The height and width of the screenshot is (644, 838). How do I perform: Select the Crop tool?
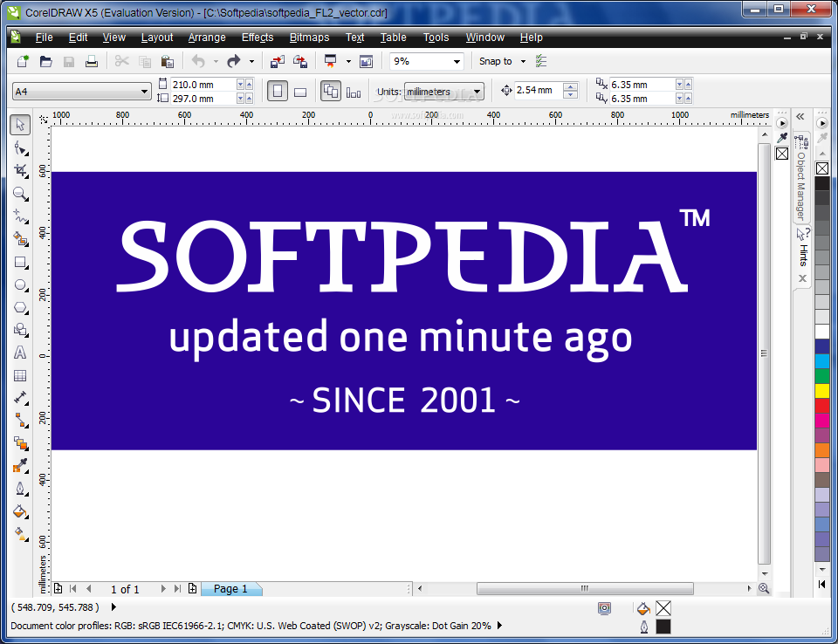(x=20, y=170)
